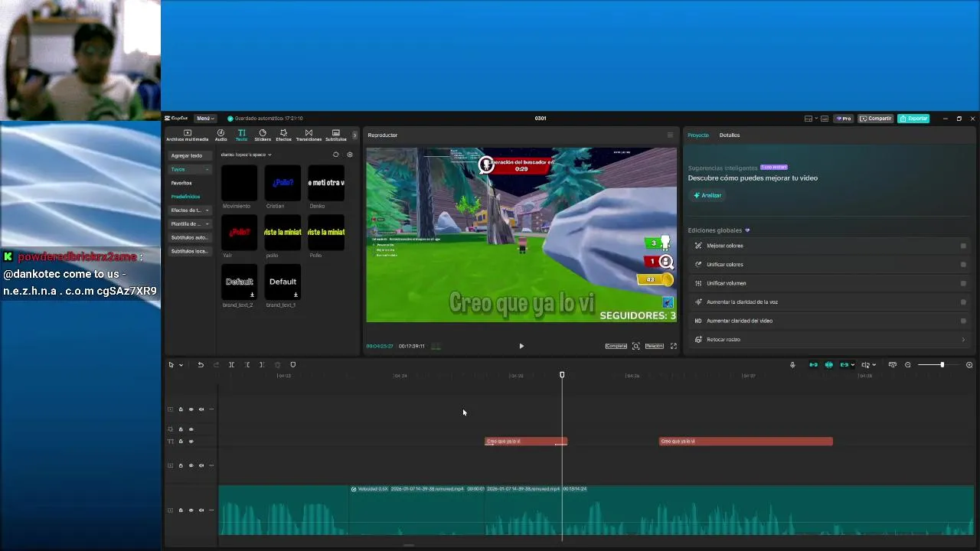Switch to the Audio tab
Image resolution: width=980 pixels, height=551 pixels.
[220, 135]
